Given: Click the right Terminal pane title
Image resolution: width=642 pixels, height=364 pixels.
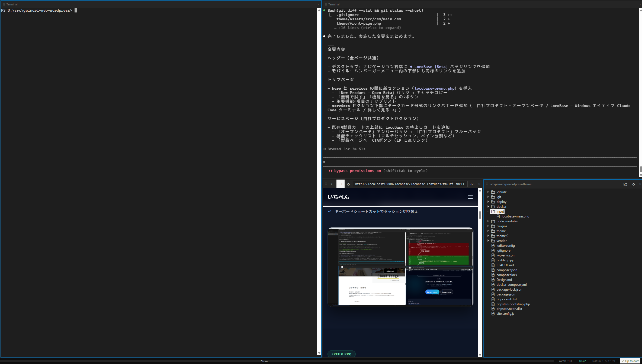Looking at the screenshot, I should click(x=334, y=4).
